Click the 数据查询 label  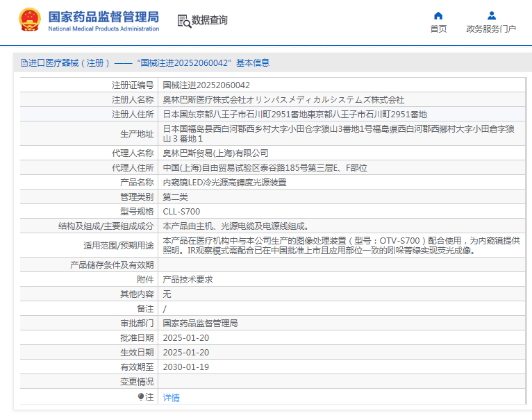(209, 20)
